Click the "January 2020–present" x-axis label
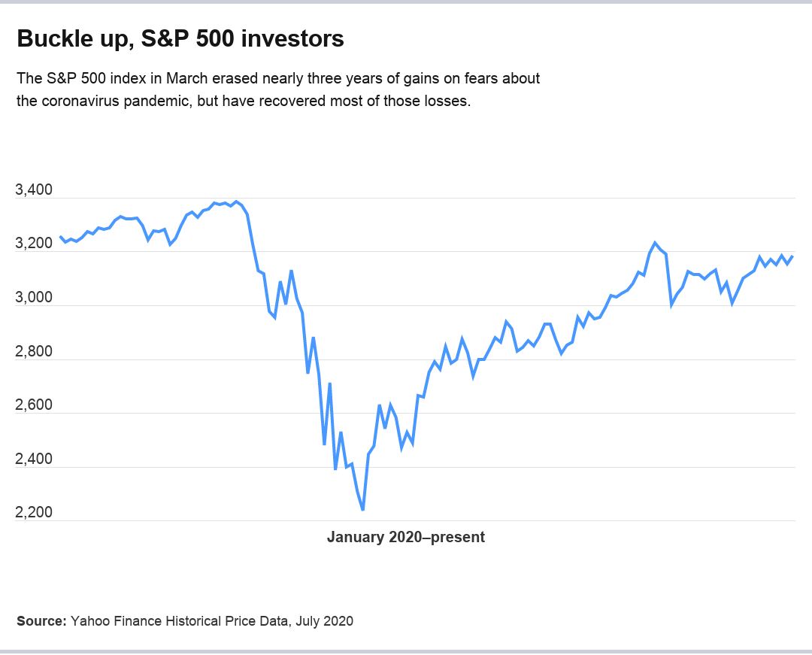Screen dimensions: 812x655 tap(406, 538)
